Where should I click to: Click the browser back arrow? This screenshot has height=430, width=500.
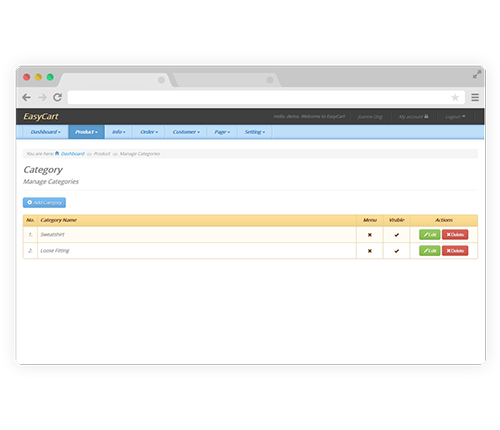coord(26,97)
